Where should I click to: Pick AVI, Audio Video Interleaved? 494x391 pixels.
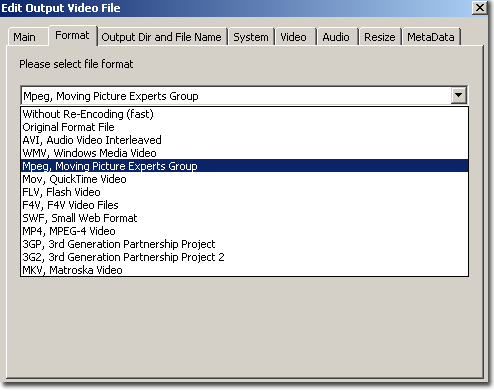245,140
